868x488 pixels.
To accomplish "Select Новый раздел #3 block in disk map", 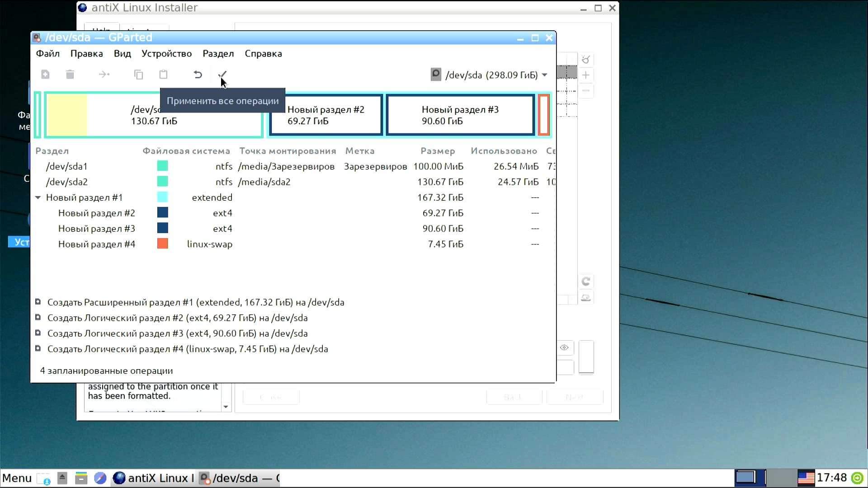I will 460,115.
